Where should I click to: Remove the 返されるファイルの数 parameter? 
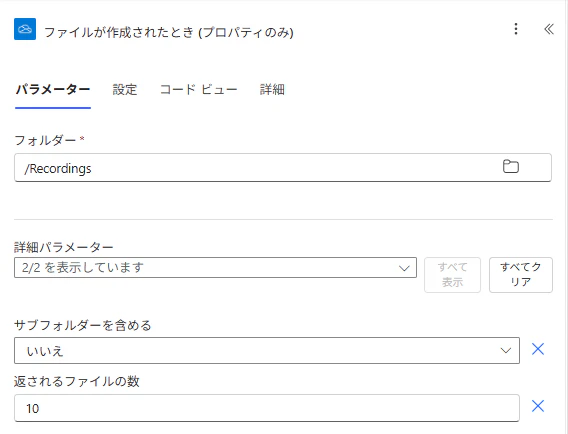pos(538,406)
